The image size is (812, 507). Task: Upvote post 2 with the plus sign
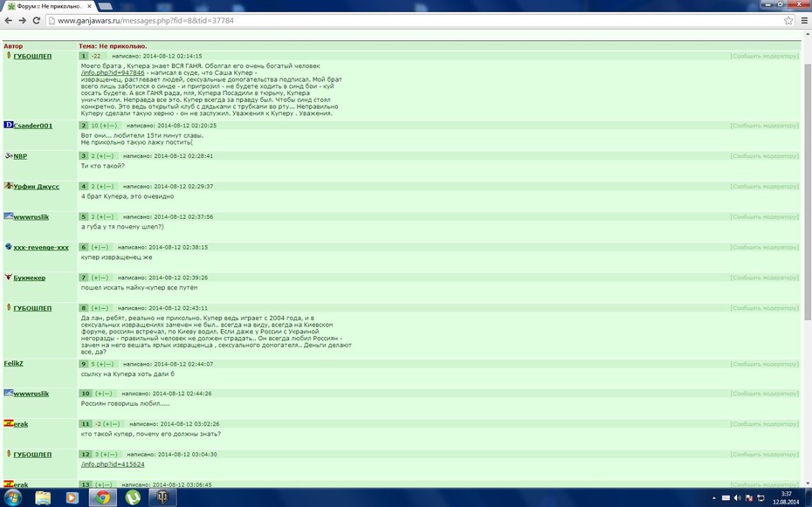[105, 126]
